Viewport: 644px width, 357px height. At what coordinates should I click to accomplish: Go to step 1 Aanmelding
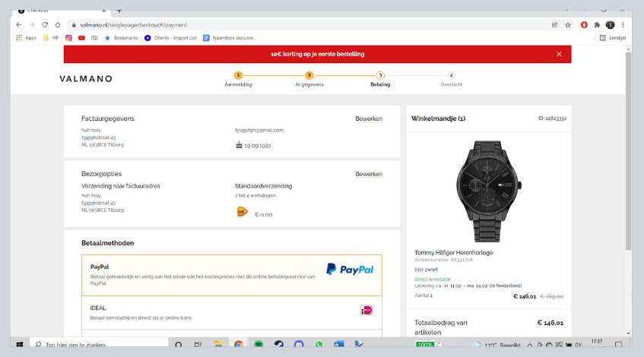(238, 79)
